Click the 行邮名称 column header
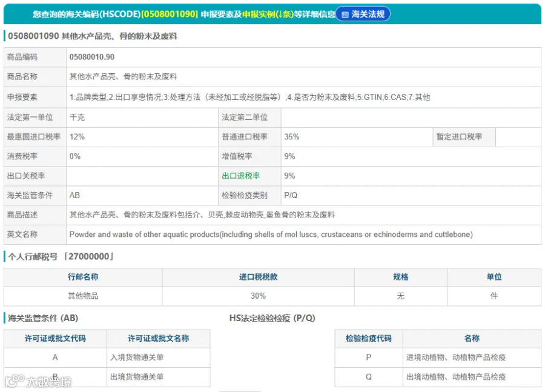The width and height of the screenshot is (545, 392). 83,277
